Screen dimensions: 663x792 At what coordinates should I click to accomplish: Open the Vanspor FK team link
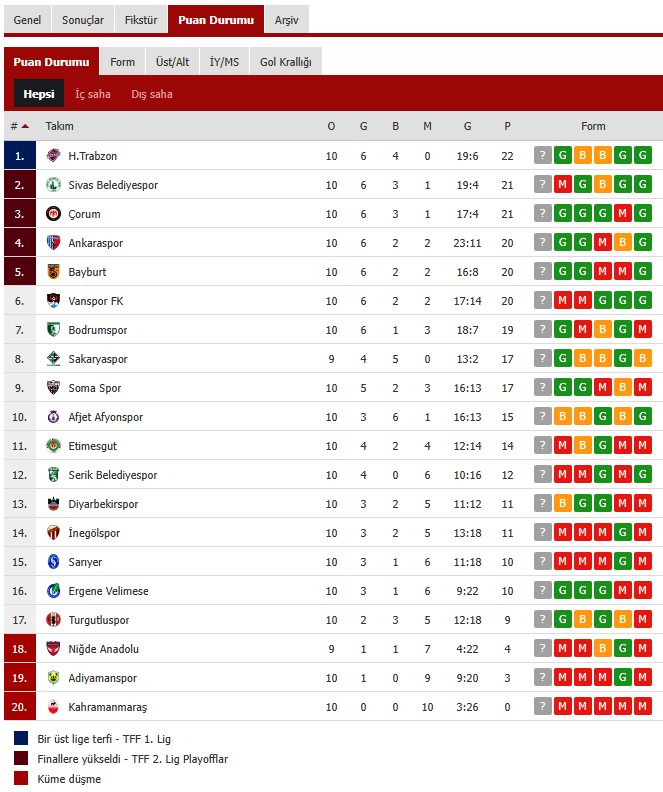[x=96, y=301]
